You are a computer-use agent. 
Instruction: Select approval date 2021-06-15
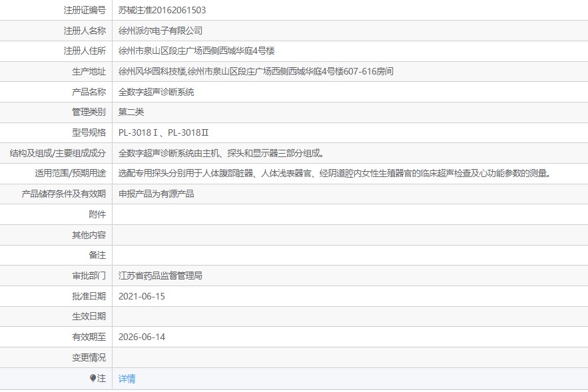142,296
